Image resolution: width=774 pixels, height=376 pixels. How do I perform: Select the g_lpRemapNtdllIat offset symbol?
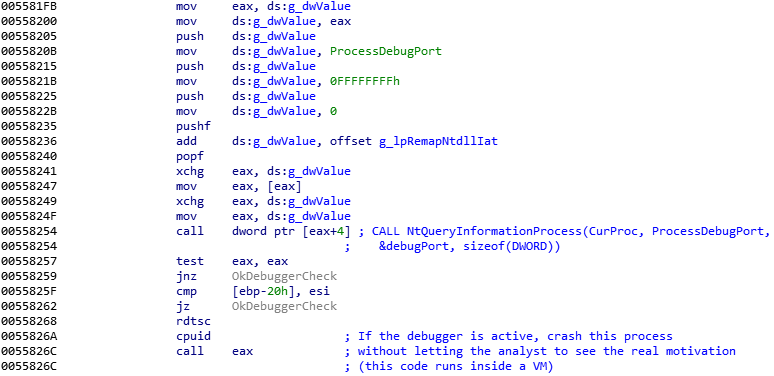(x=438, y=142)
